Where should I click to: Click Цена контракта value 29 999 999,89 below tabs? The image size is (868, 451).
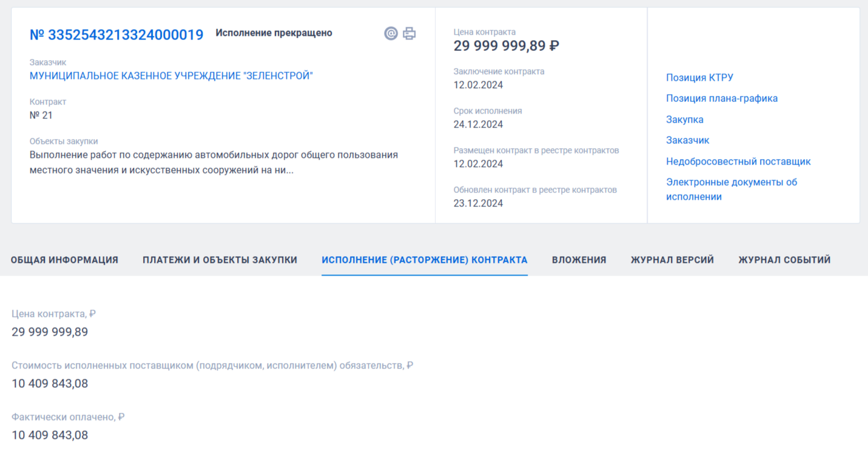(50, 332)
